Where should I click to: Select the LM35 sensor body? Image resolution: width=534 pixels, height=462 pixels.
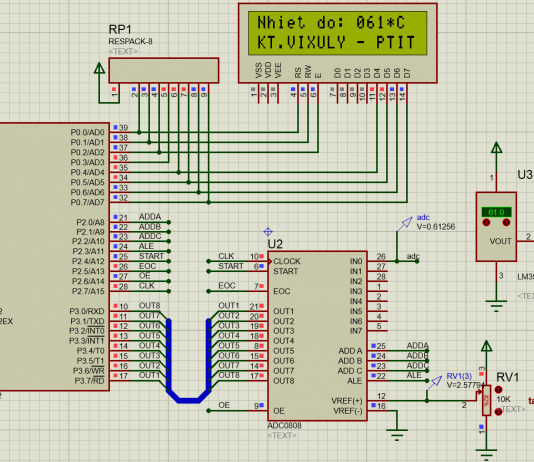click(496, 227)
